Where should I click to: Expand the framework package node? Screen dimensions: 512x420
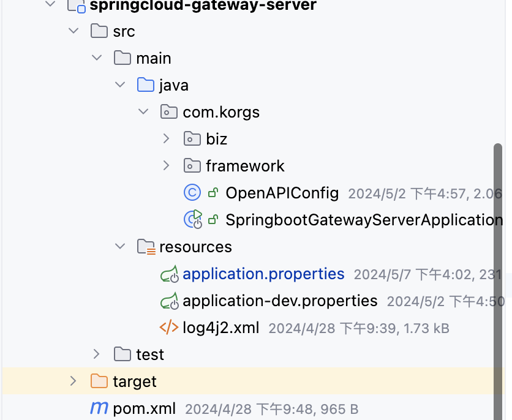point(166,165)
